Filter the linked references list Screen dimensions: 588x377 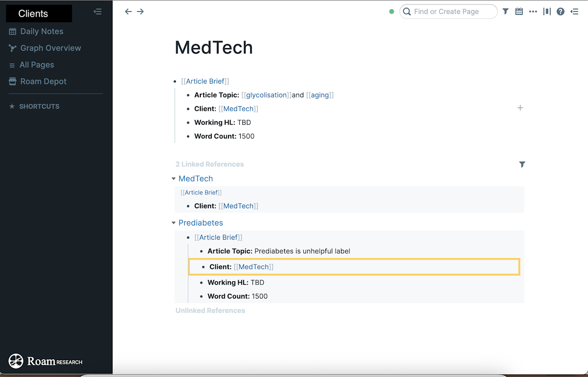click(x=522, y=165)
